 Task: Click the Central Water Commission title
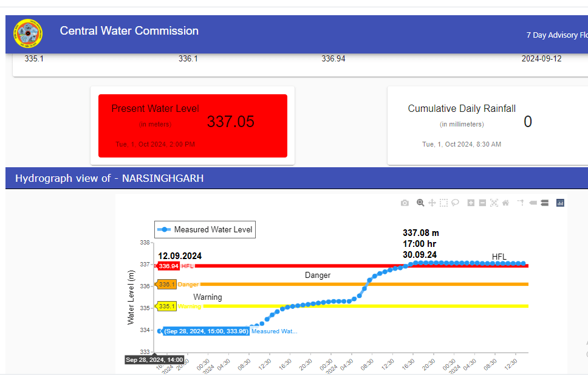point(129,31)
